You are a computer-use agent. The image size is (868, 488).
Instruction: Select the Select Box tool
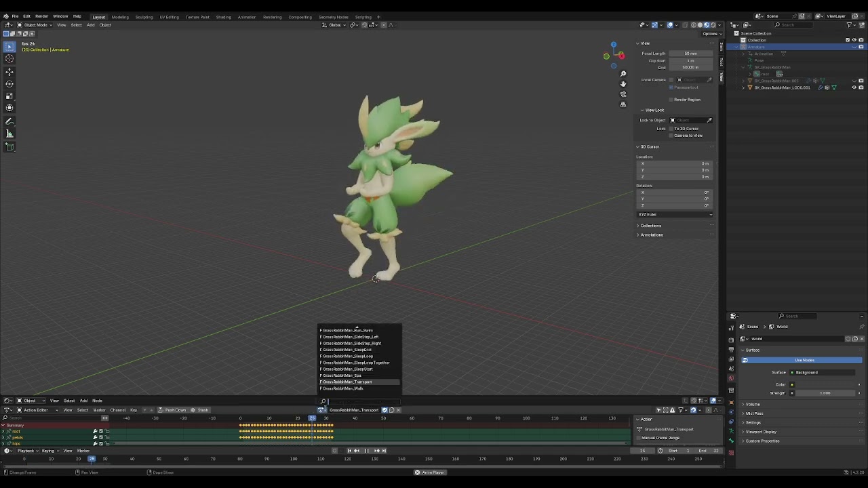[x=9, y=47]
